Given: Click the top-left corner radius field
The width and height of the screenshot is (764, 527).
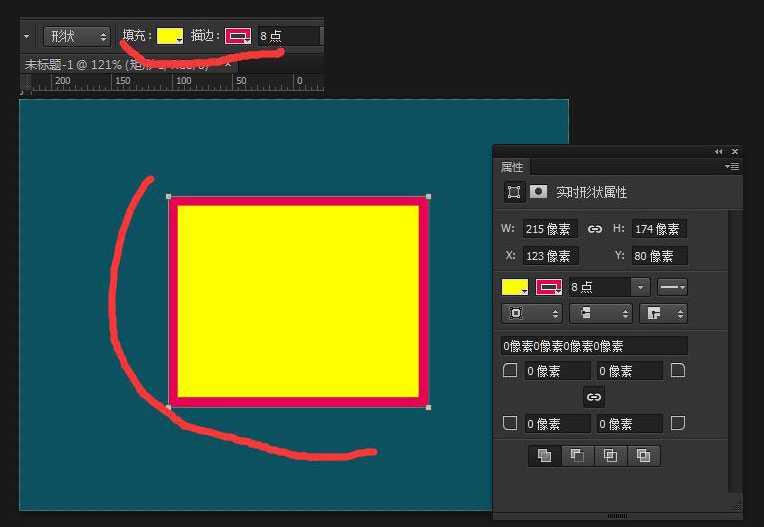Looking at the screenshot, I should (x=557, y=371).
